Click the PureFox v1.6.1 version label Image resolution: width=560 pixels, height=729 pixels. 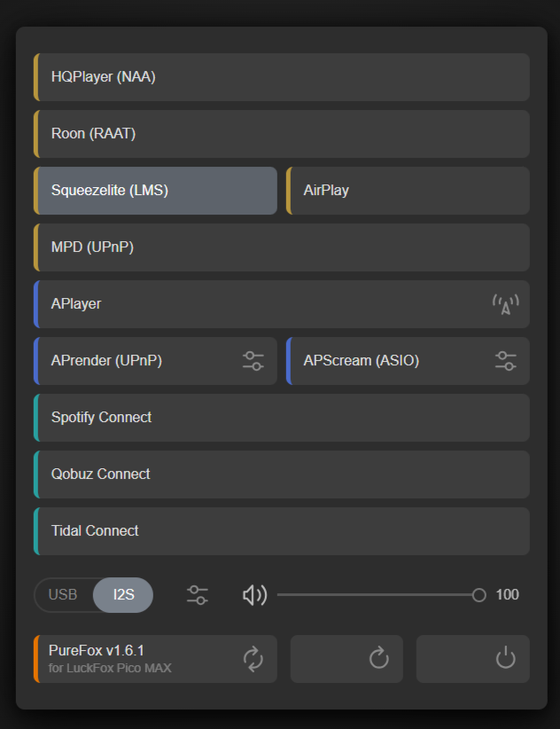[x=97, y=651]
